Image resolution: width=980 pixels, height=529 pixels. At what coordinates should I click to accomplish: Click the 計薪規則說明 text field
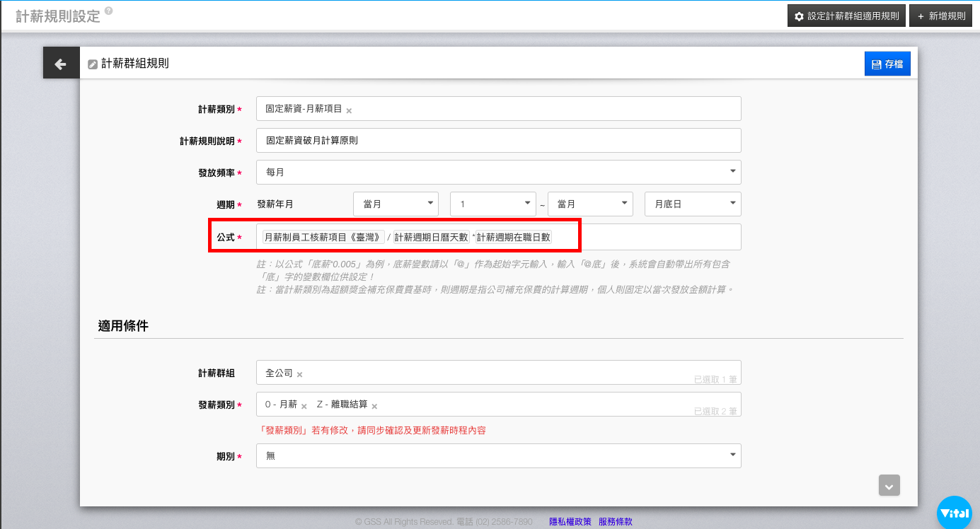point(498,140)
